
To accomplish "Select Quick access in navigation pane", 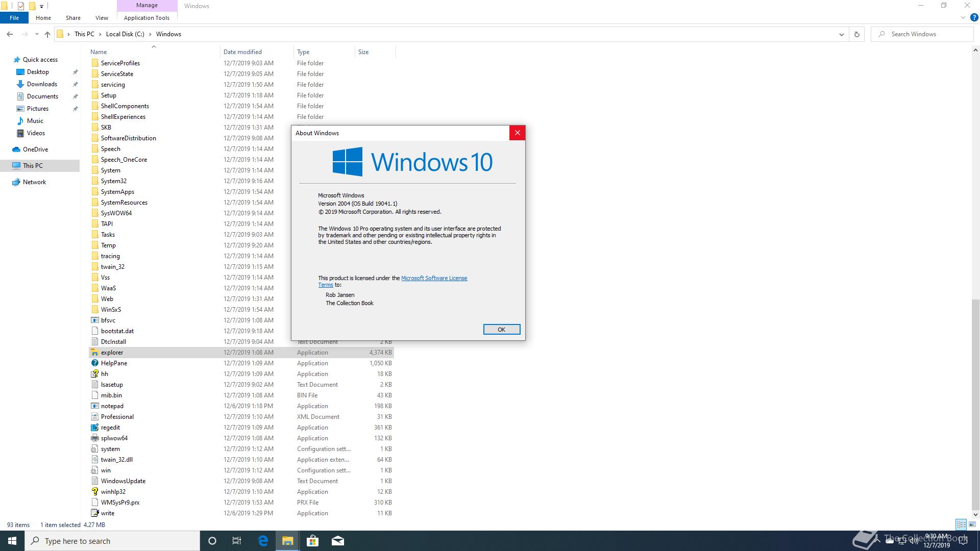I will pyautogui.click(x=40, y=60).
